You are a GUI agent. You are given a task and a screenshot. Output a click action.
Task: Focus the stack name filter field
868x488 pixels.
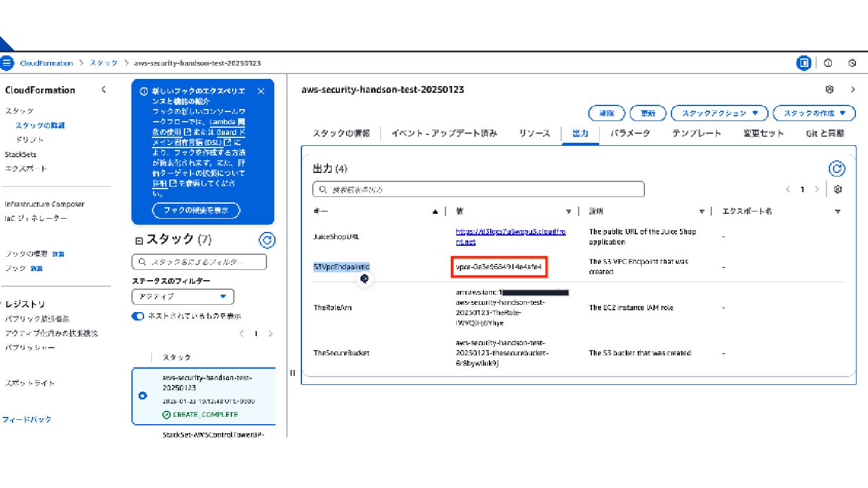[199, 262]
